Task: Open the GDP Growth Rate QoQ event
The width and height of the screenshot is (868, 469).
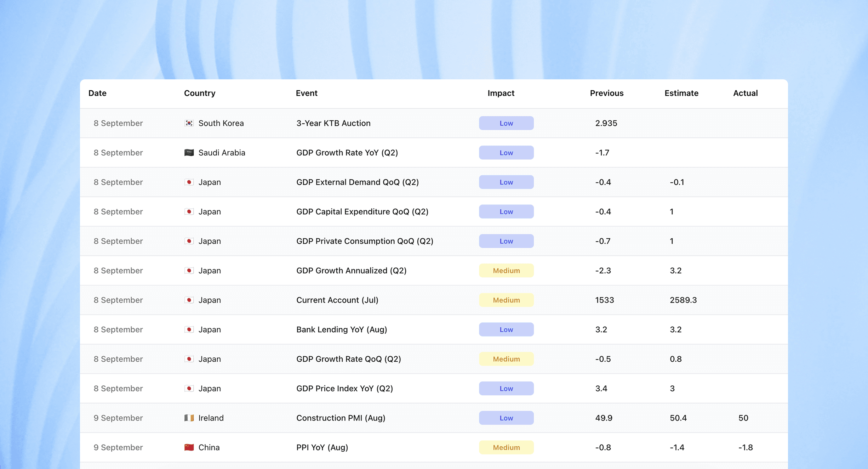Action: 348,359
